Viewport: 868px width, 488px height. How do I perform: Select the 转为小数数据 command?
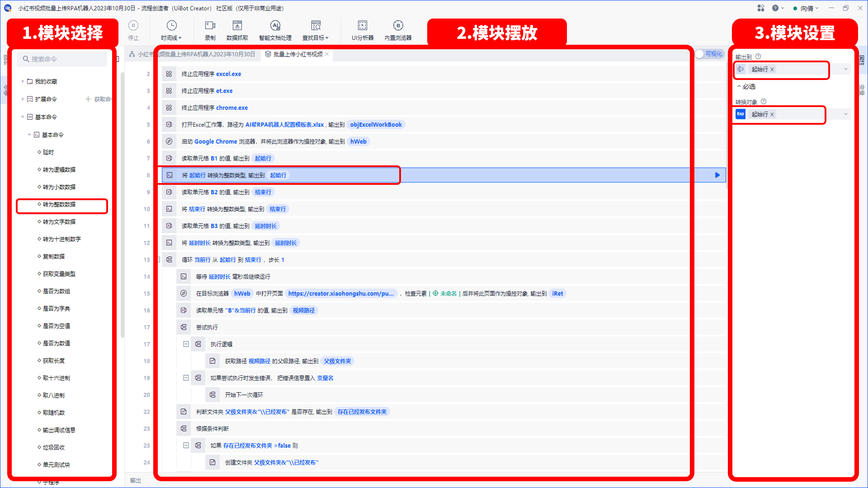59,187
